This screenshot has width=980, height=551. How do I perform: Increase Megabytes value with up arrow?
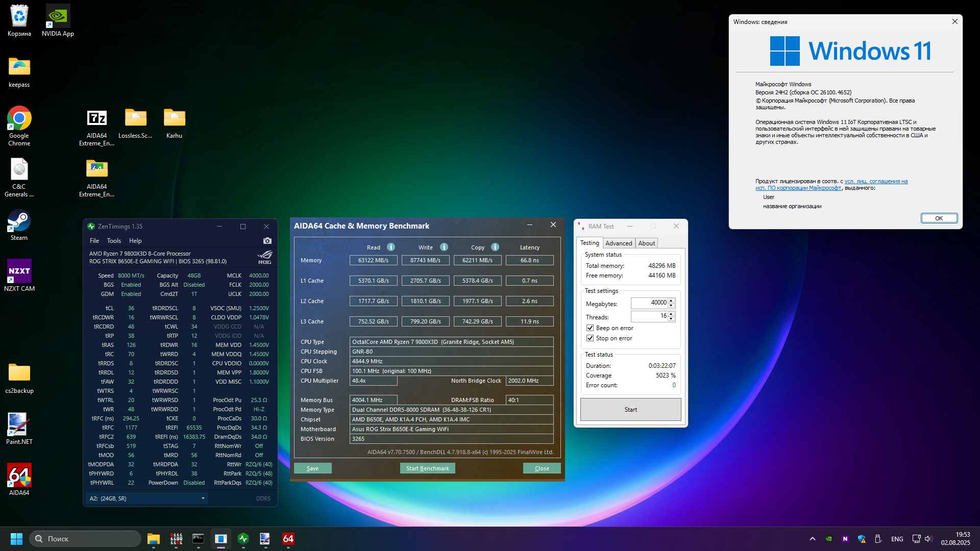pyautogui.click(x=671, y=300)
